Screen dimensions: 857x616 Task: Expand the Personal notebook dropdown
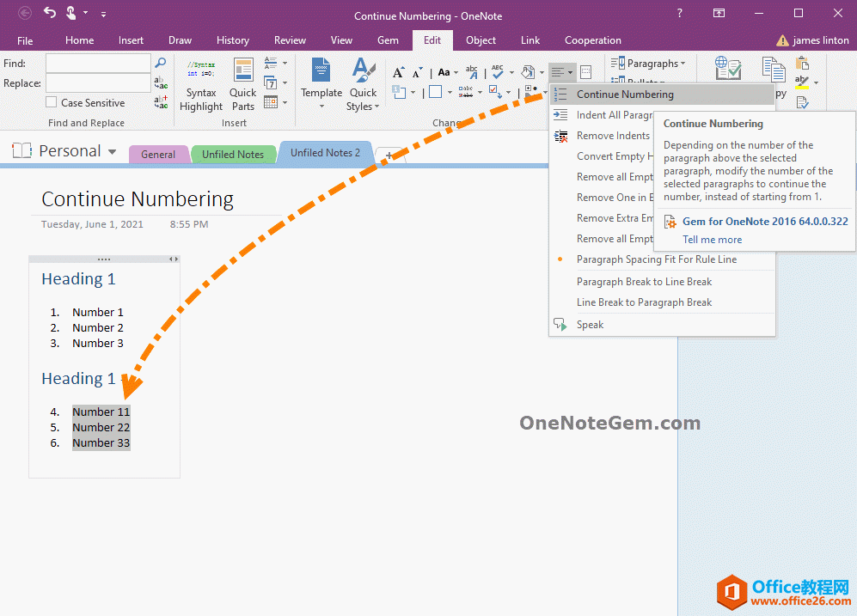[x=112, y=152]
